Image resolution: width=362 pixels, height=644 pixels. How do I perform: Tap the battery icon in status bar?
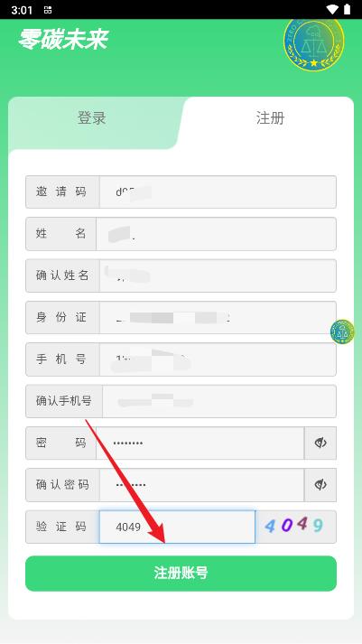(x=348, y=9)
